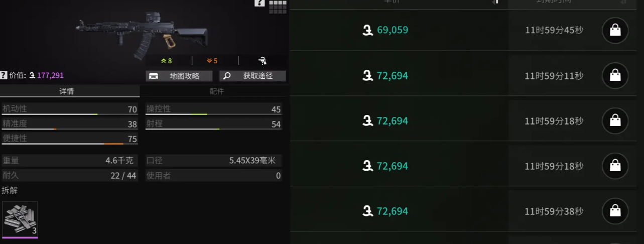
Task: Sort listings by the 到期时间 expiry column arrow
Action: click(622, 2)
